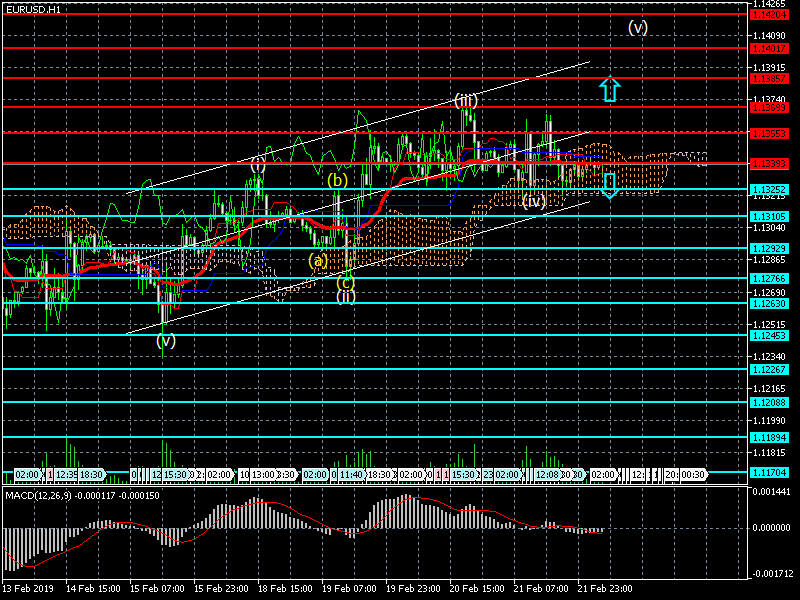Click the 15 Feb 23:00 date axis label
This screenshot has height=600, width=800.
coord(221,588)
